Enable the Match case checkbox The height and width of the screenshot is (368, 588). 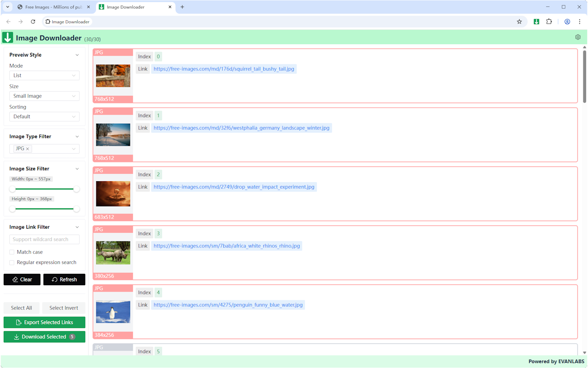click(x=12, y=252)
